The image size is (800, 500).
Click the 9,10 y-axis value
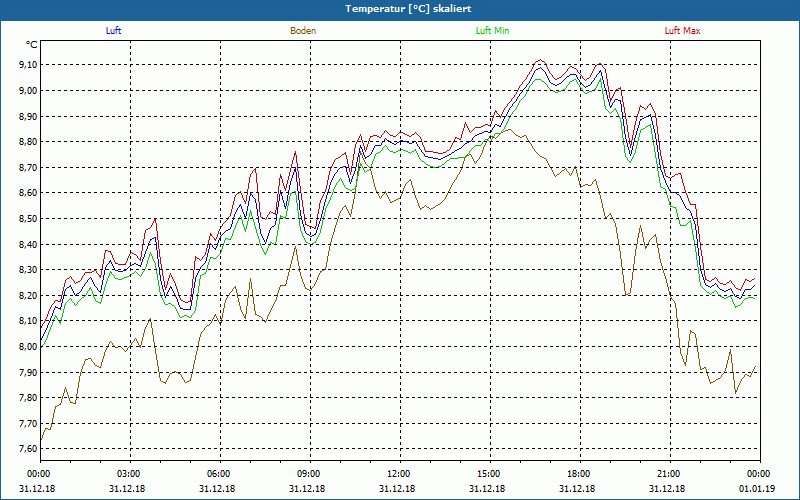pyautogui.click(x=28, y=65)
